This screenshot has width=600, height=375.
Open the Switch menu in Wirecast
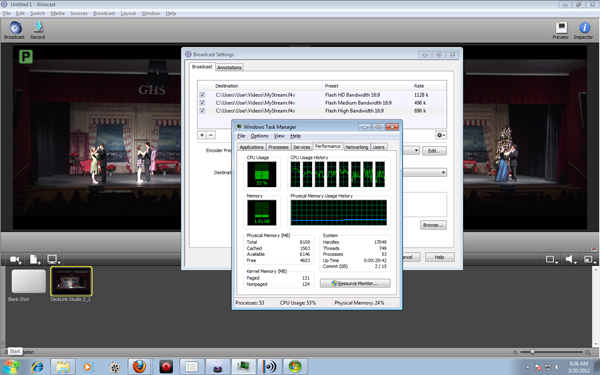(37, 13)
